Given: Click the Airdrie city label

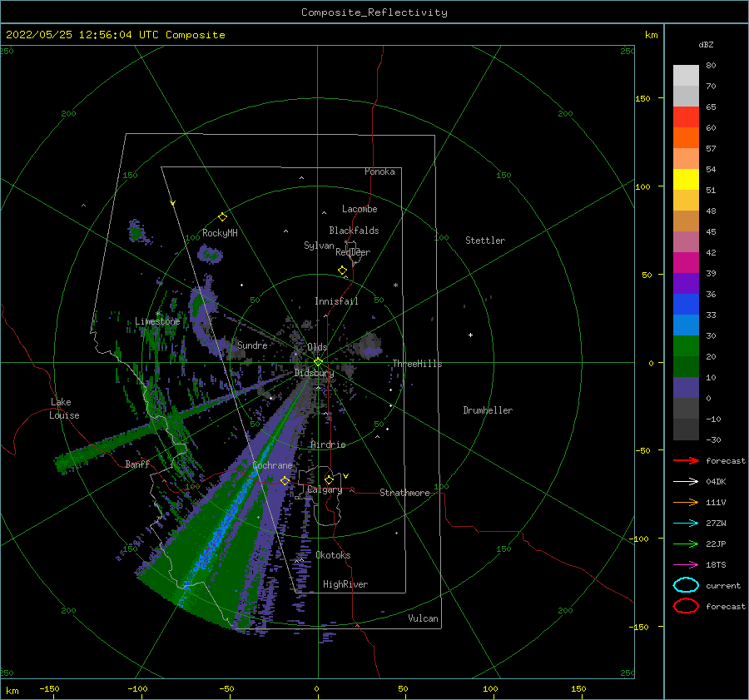Looking at the screenshot, I should coord(328,444).
